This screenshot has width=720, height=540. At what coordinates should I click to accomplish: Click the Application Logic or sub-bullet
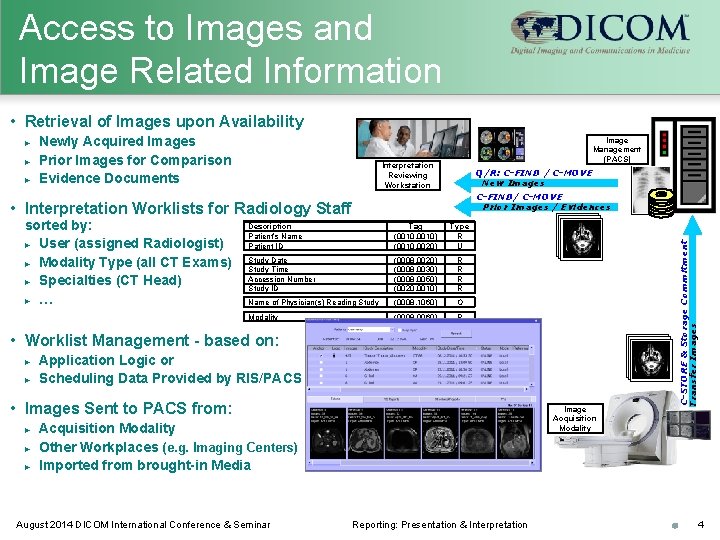point(106,360)
